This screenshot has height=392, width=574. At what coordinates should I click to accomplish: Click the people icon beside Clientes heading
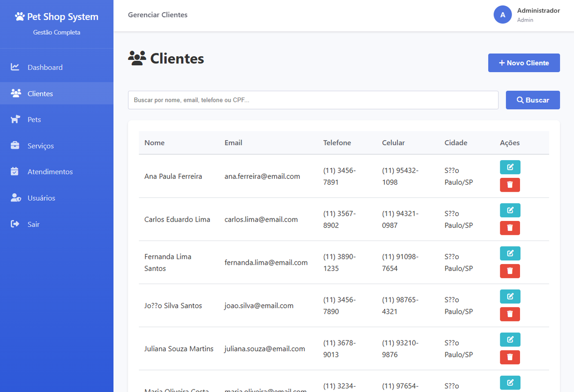pyautogui.click(x=137, y=58)
